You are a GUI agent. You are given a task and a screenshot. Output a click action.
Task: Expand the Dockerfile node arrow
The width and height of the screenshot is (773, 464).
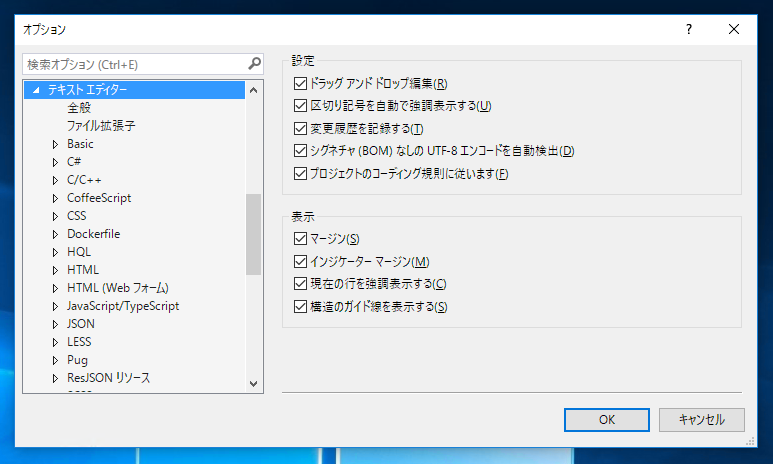pyautogui.click(x=55, y=234)
